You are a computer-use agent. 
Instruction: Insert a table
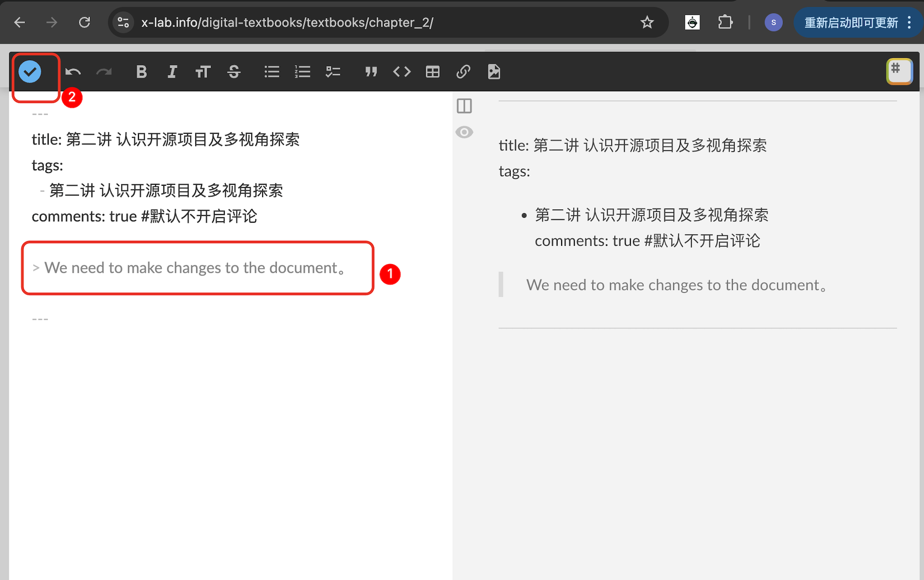coord(432,71)
